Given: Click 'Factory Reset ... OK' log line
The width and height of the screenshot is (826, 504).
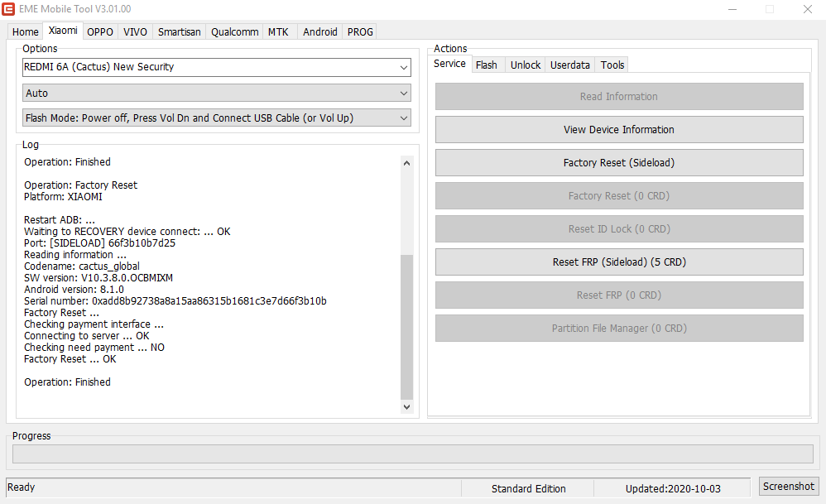Looking at the screenshot, I should [x=70, y=358].
